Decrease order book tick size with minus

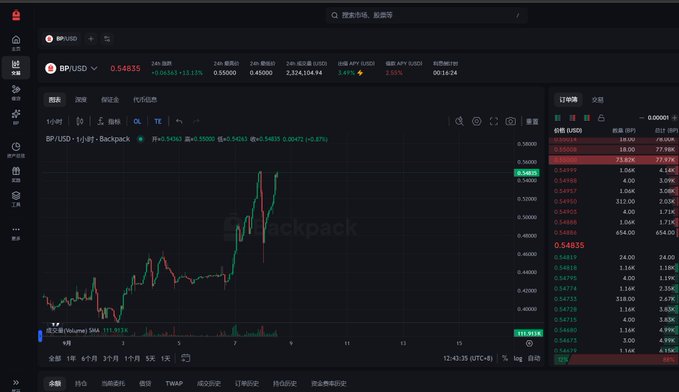pyautogui.click(x=641, y=118)
